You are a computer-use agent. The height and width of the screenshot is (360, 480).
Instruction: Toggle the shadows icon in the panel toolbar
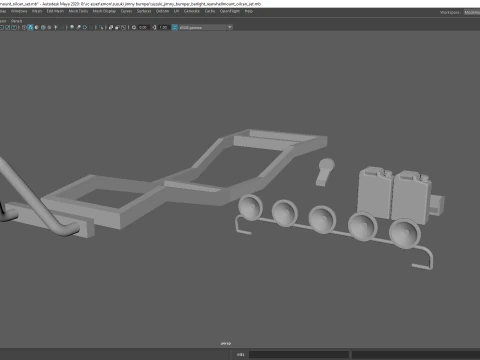[x=62, y=27]
